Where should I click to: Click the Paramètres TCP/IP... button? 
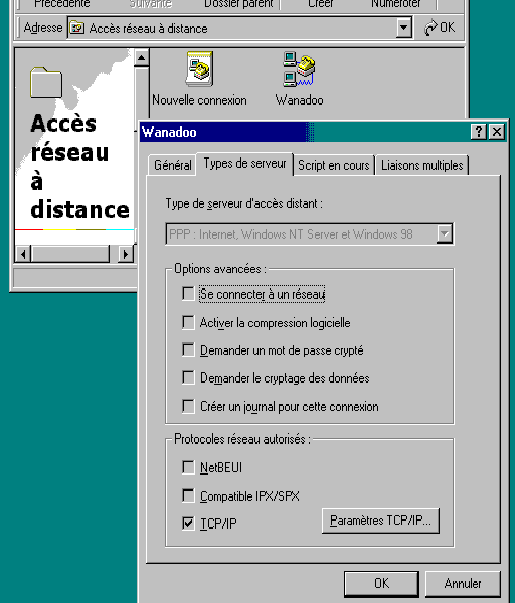[x=381, y=521]
